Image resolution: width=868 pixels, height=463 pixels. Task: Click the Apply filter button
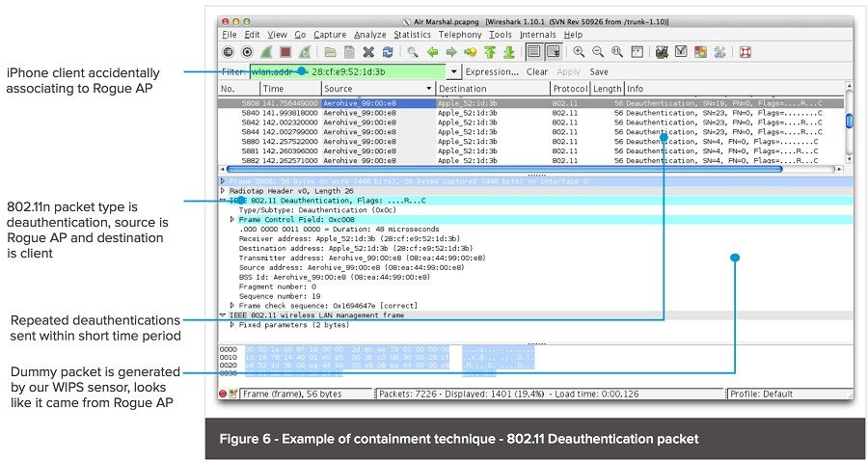coord(568,72)
